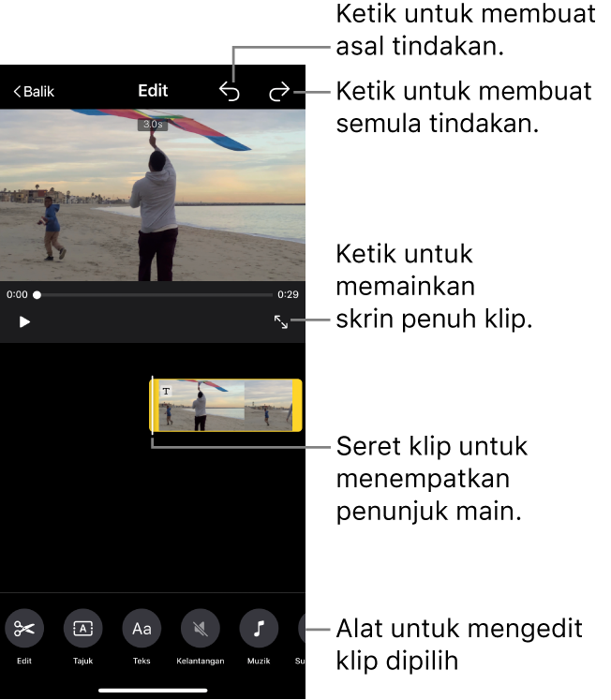The image size is (611, 700).
Task: Open the Teks Aa text tool
Action: 142,629
